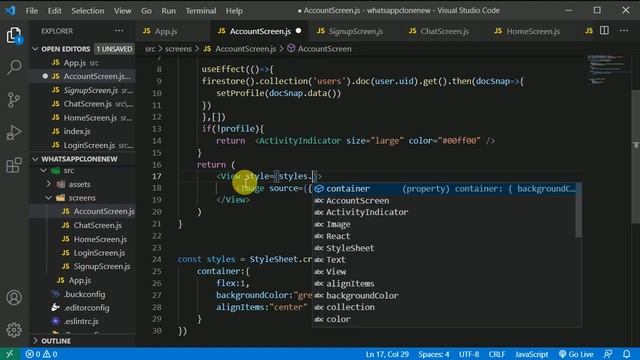Click the editor minimap

point(607,69)
